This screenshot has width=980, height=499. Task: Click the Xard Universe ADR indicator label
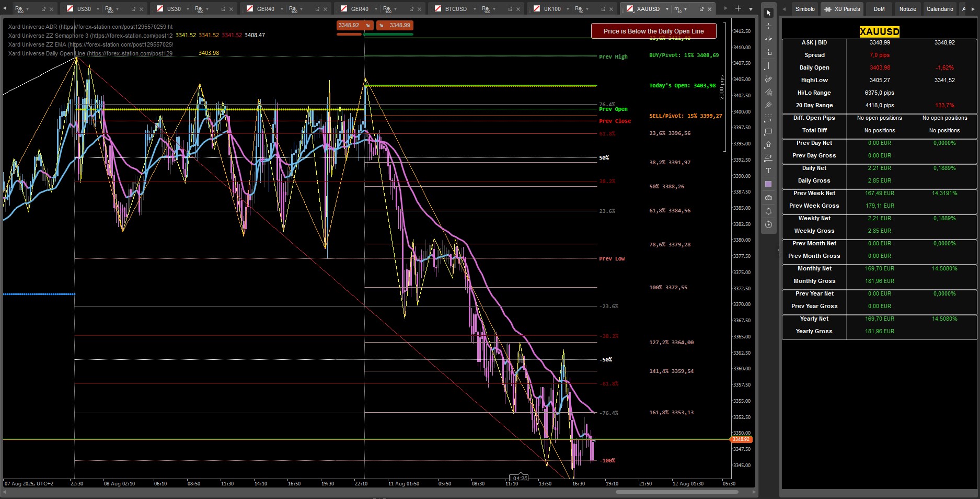click(x=90, y=27)
